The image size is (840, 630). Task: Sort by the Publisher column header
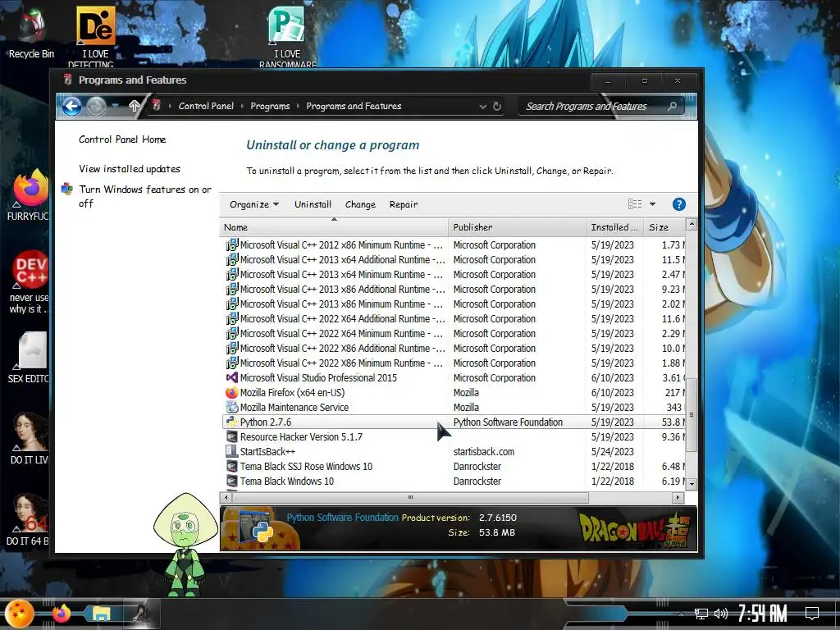pyautogui.click(x=517, y=227)
